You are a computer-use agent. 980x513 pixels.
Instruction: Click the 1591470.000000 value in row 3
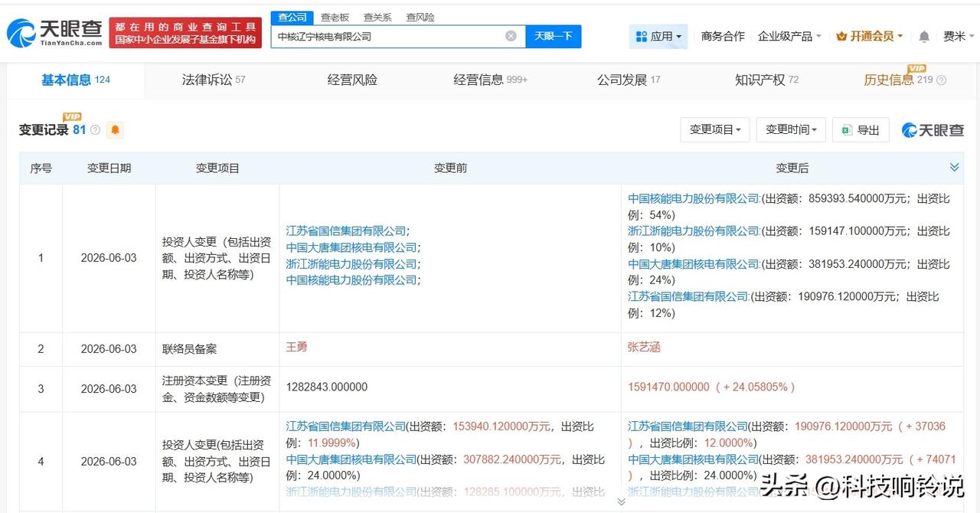pyautogui.click(x=669, y=387)
